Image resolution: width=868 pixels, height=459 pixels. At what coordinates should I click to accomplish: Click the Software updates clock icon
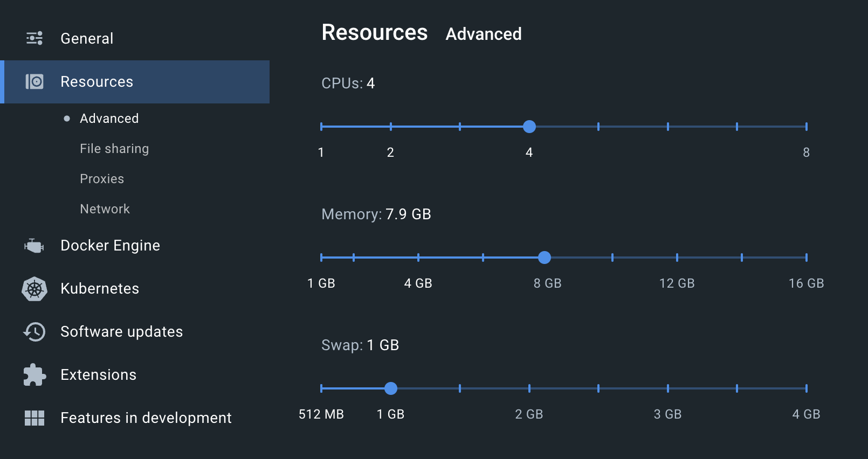tap(35, 332)
